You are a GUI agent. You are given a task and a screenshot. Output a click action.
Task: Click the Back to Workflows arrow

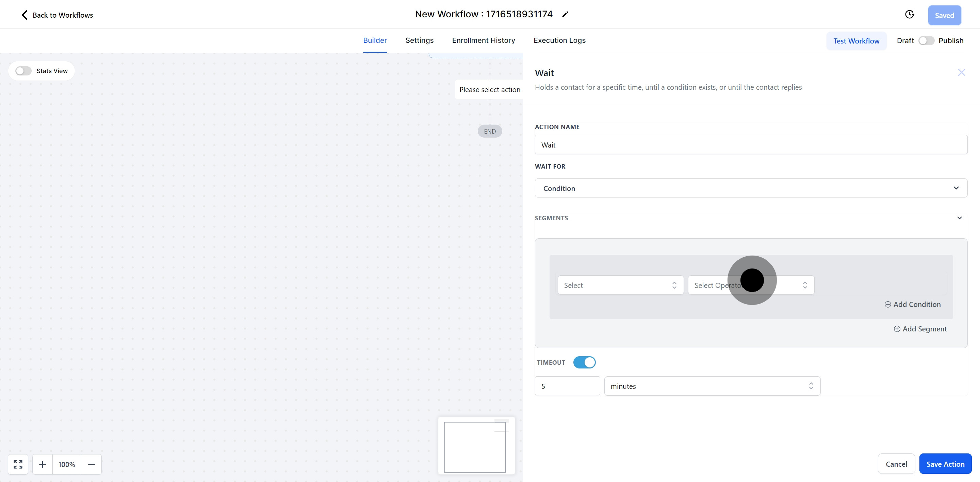24,15
